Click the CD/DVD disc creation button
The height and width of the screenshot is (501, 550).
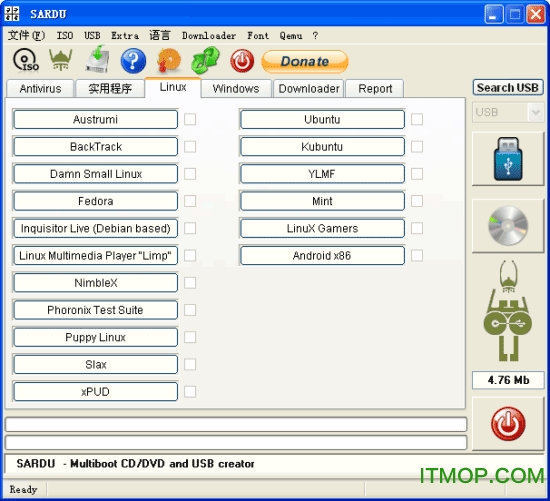(508, 226)
